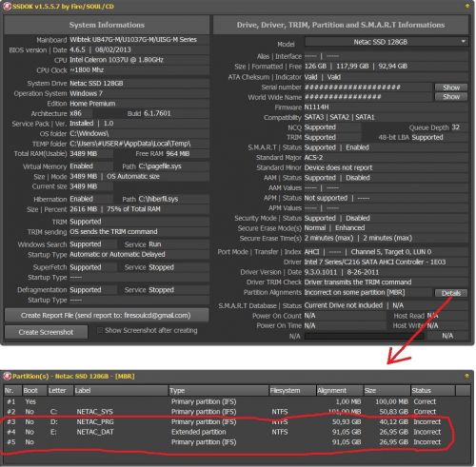Click the Size column header

pos(387,391)
